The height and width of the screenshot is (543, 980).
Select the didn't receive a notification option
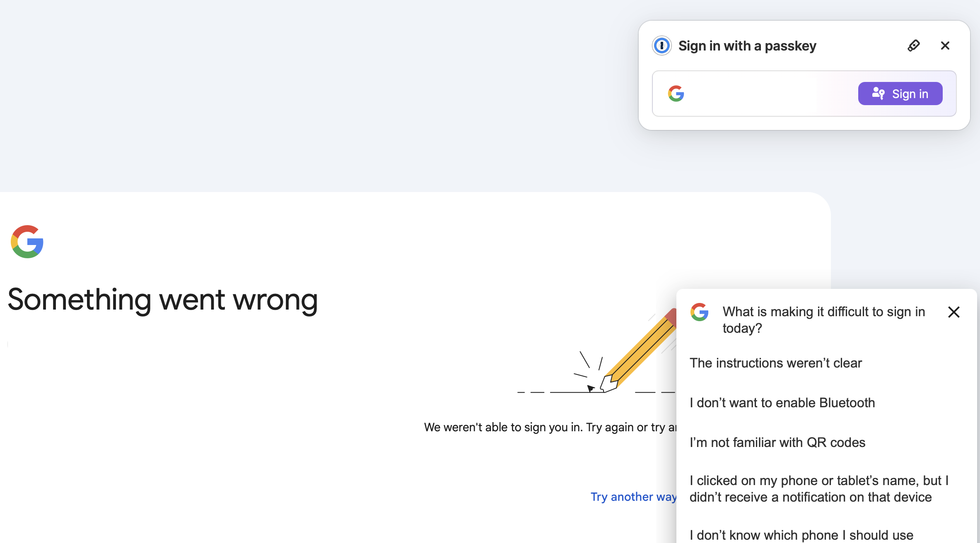tap(819, 489)
